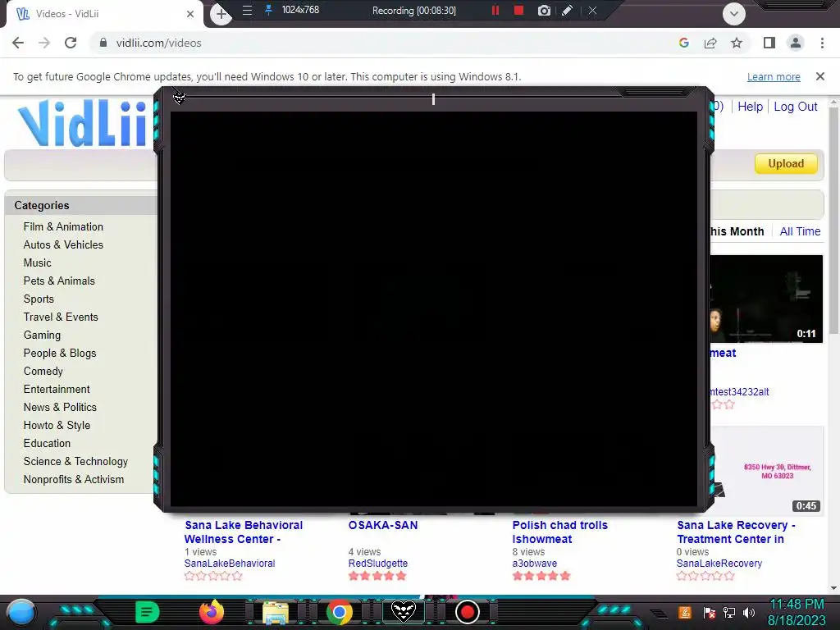Viewport: 840px width, 630px height.
Task: Open Learn more link in update bar
Action: pyautogui.click(x=774, y=76)
